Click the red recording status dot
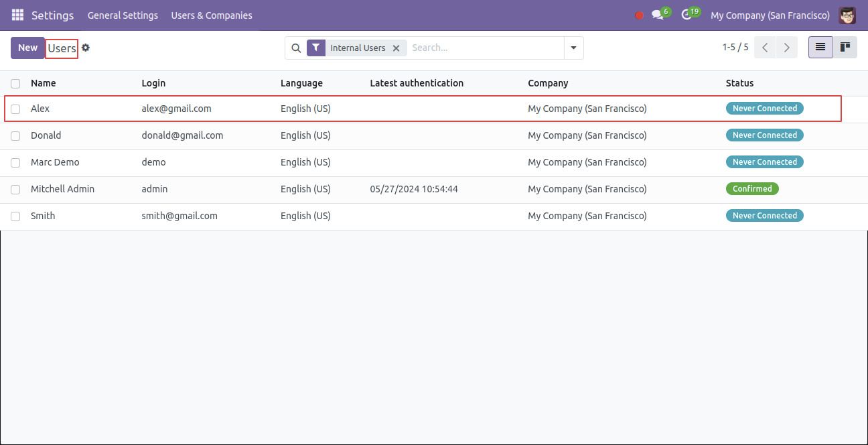Viewport: 868px width, 445px height. coord(639,15)
